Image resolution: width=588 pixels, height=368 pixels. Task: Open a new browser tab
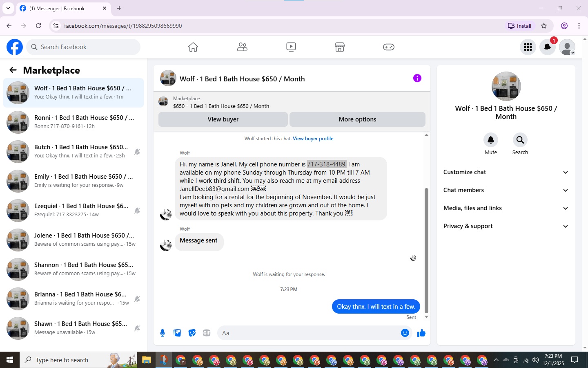click(x=119, y=8)
